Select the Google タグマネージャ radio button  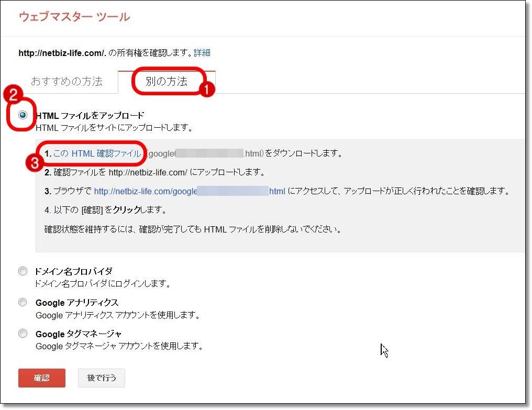click(23, 334)
